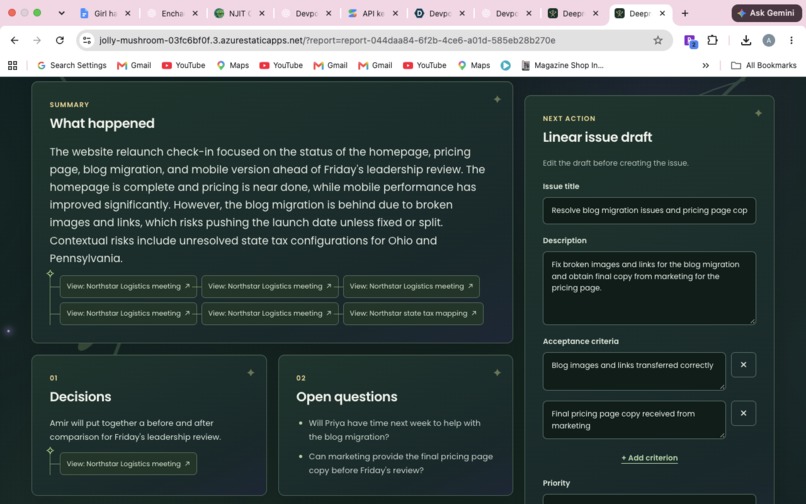
Task: Click sparkle icon on Linear issue draft card
Action: (x=758, y=113)
